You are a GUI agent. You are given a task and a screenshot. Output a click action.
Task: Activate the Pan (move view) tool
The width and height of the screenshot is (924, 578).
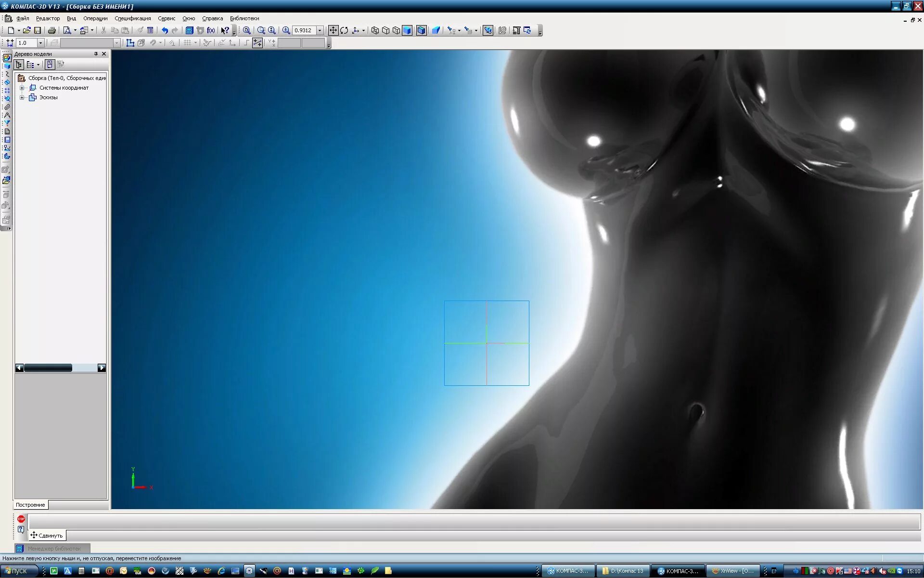(x=333, y=30)
